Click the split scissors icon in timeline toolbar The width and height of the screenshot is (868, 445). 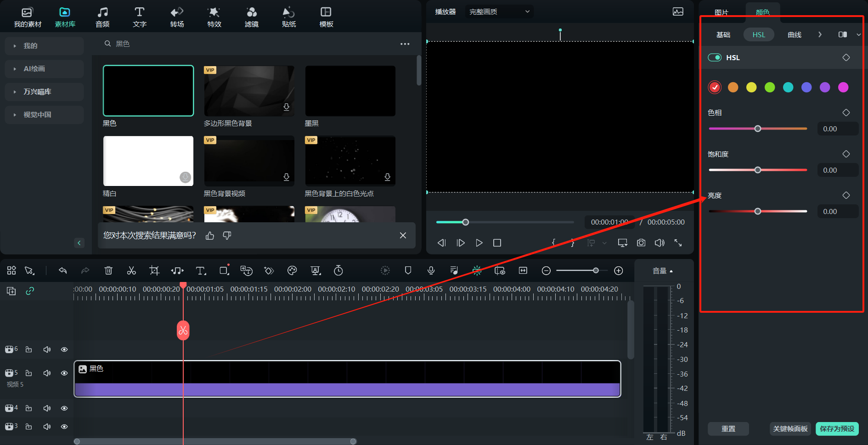[x=131, y=270]
